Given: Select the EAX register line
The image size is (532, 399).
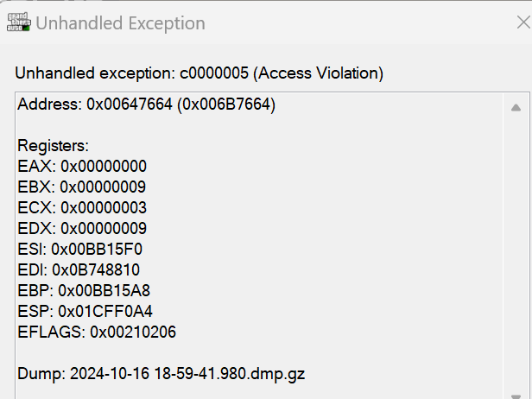Looking at the screenshot, I should 82,167.
